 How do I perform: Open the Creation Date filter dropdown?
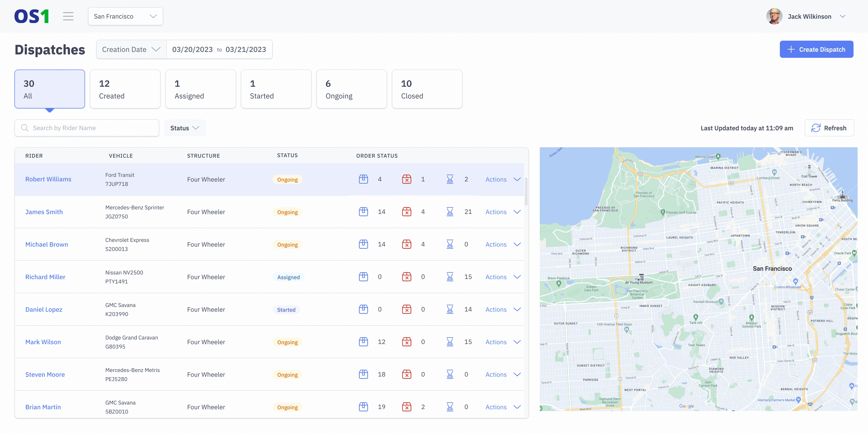click(131, 49)
